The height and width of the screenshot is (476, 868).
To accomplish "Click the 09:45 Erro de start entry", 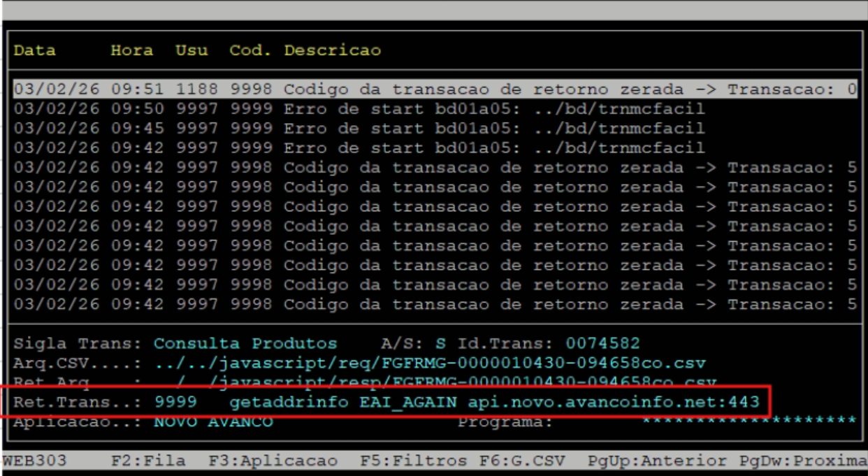I will coord(359,129).
